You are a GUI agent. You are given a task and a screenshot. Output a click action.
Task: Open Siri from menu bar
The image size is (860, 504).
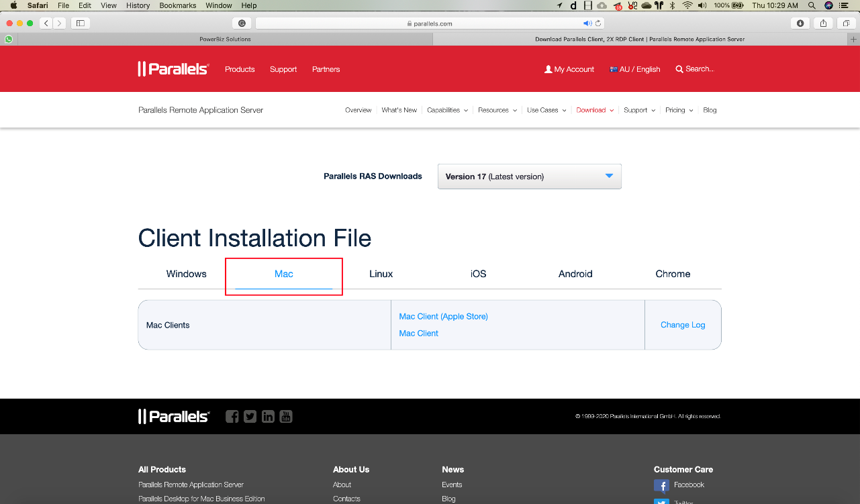tap(828, 5)
